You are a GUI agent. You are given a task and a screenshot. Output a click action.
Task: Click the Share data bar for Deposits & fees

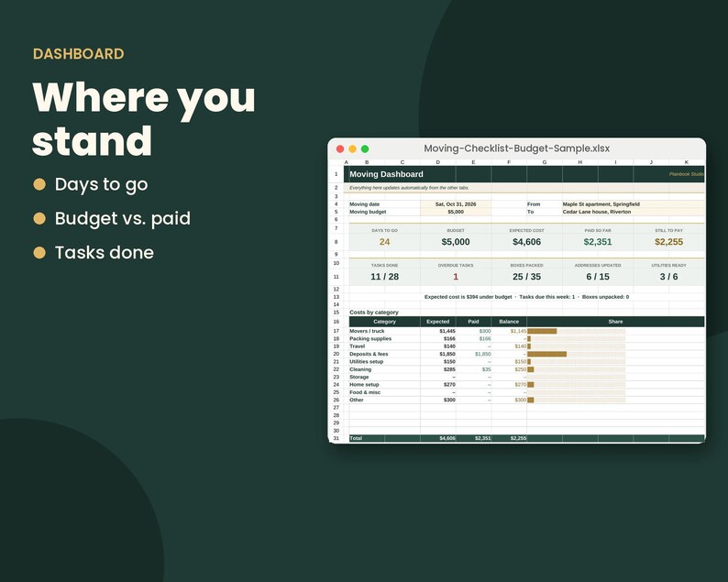(547, 354)
